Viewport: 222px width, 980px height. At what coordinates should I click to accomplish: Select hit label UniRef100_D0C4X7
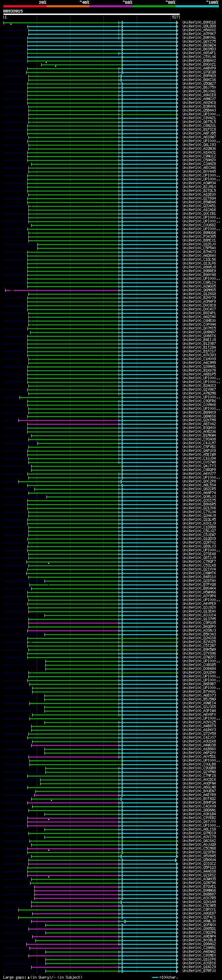199,309
